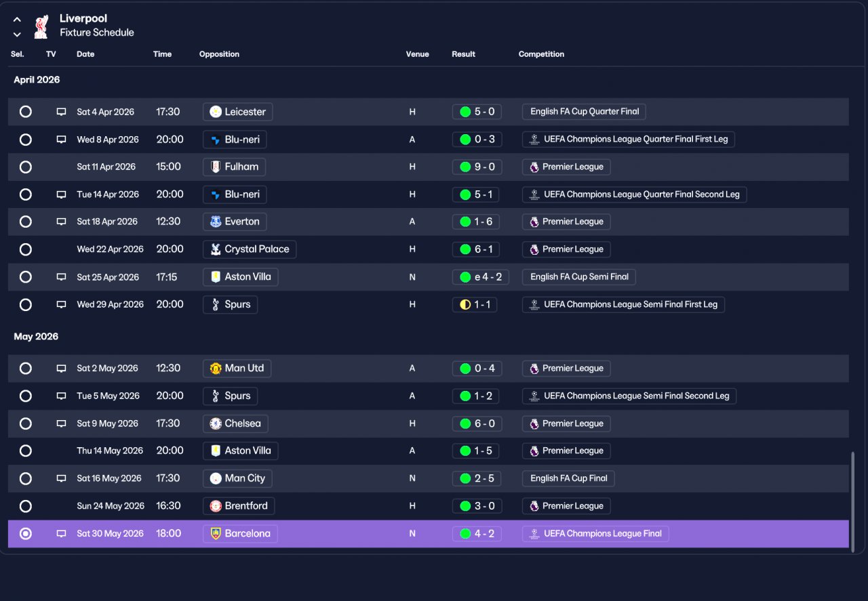Click TV icon for Everton fixture
The width and height of the screenshot is (868, 601).
61,222
